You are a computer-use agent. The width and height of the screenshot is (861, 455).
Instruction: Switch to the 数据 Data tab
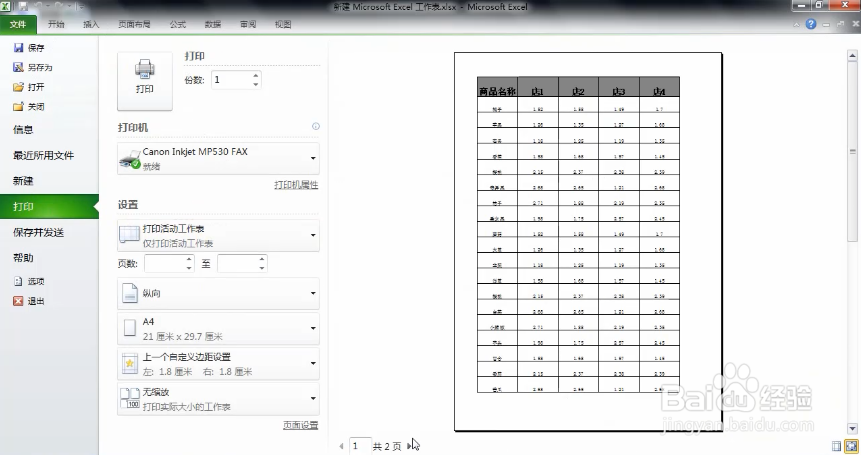213,24
